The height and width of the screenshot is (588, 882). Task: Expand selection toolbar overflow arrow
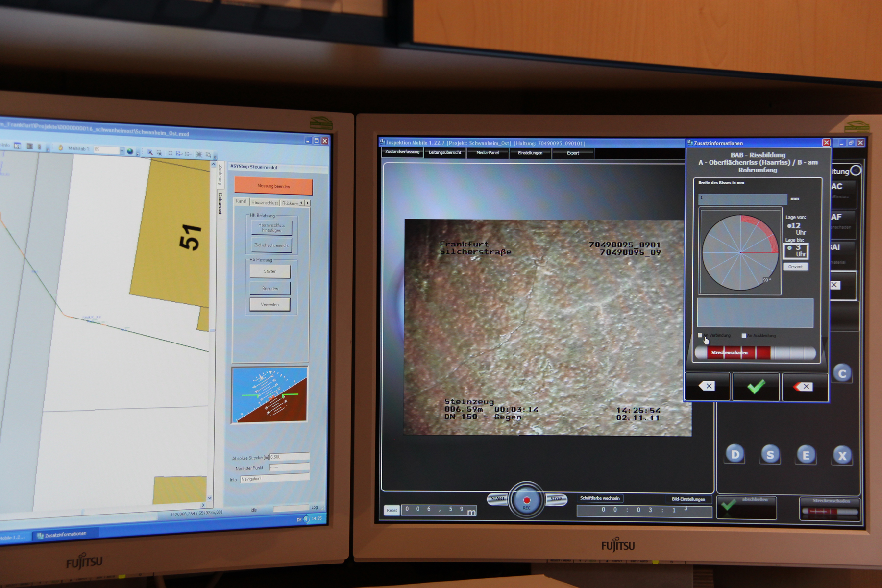pos(215,156)
